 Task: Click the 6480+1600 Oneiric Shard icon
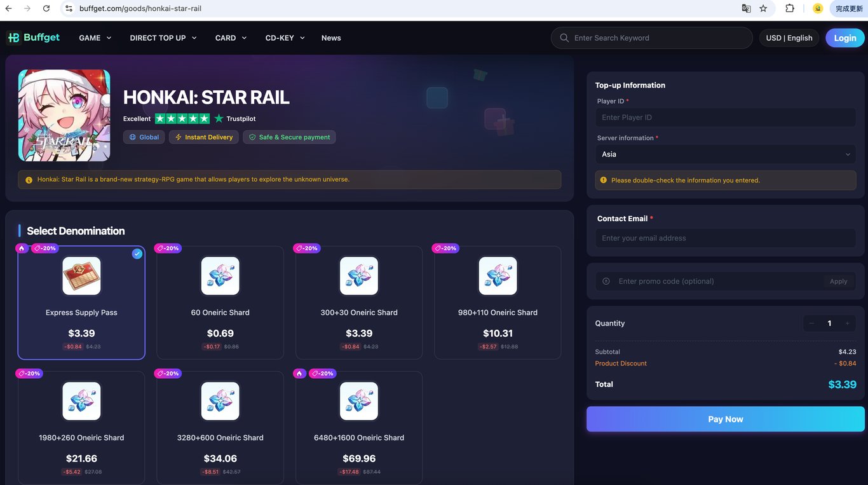pyautogui.click(x=359, y=401)
